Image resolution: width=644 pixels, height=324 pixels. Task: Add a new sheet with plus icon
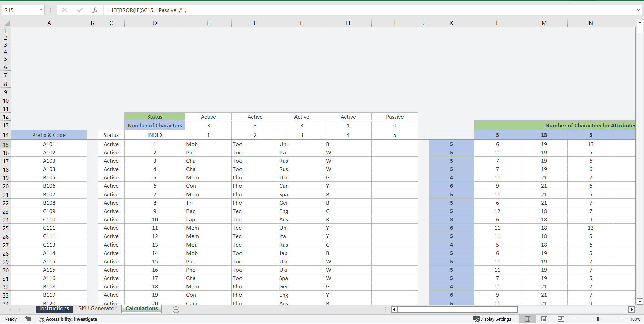point(176,310)
